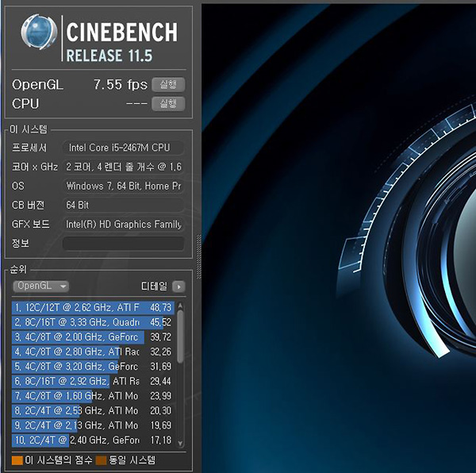Select ranking row 2. 8C/16T @ 3.33 GHz
The width and height of the screenshot is (476, 473).
(93, 322)
